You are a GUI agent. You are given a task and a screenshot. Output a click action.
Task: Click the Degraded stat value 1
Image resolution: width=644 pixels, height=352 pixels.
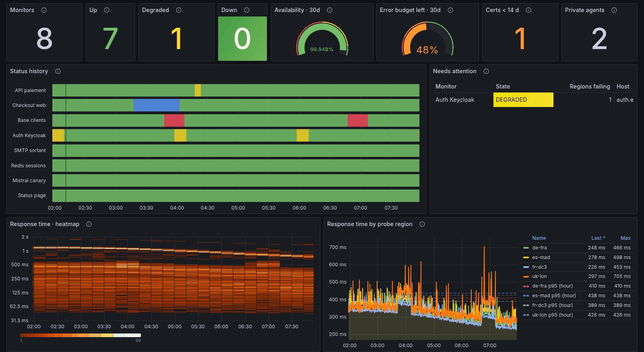pos(176,39)
